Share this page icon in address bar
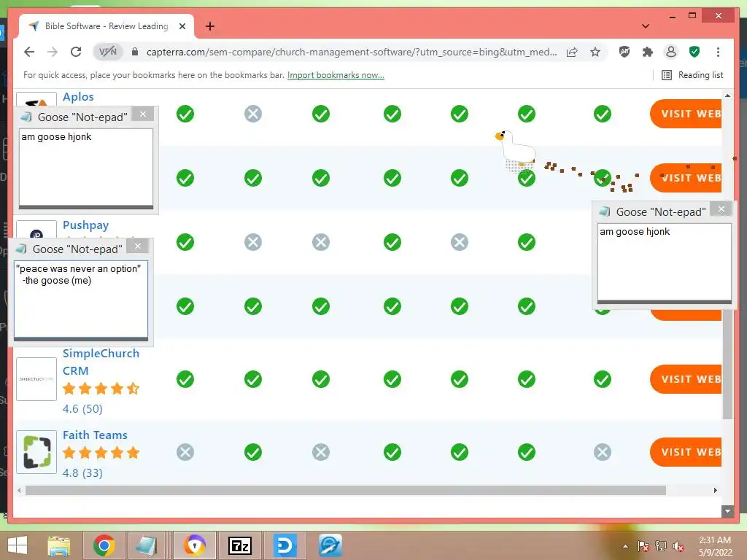The width and height of the screenshot is (747, 560). (572, 52)
